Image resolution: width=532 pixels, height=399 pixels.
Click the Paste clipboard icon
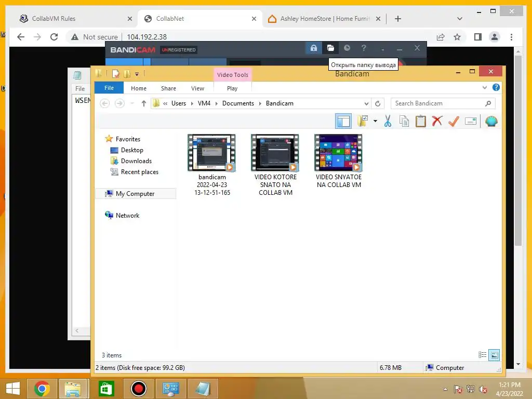tap(421, 121)
